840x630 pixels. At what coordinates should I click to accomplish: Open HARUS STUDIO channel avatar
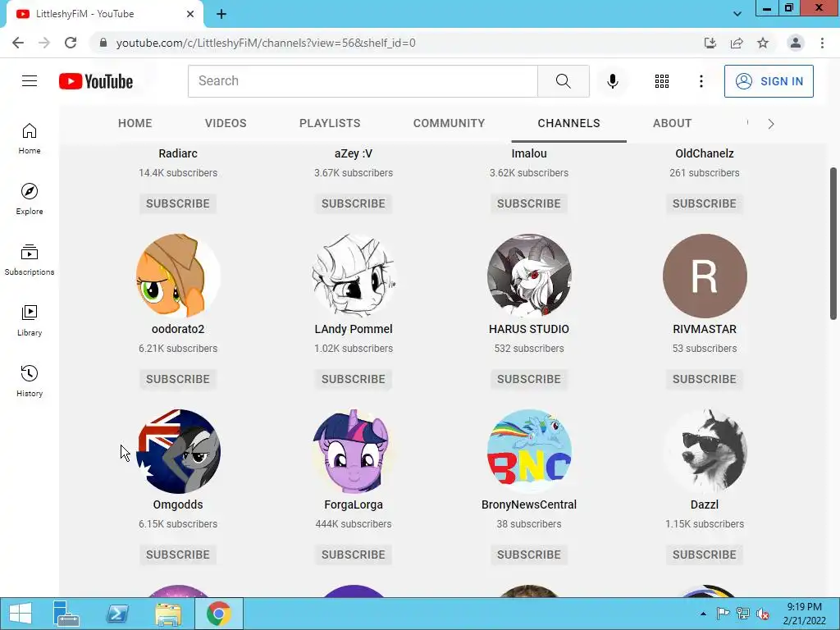coord(529,276)
